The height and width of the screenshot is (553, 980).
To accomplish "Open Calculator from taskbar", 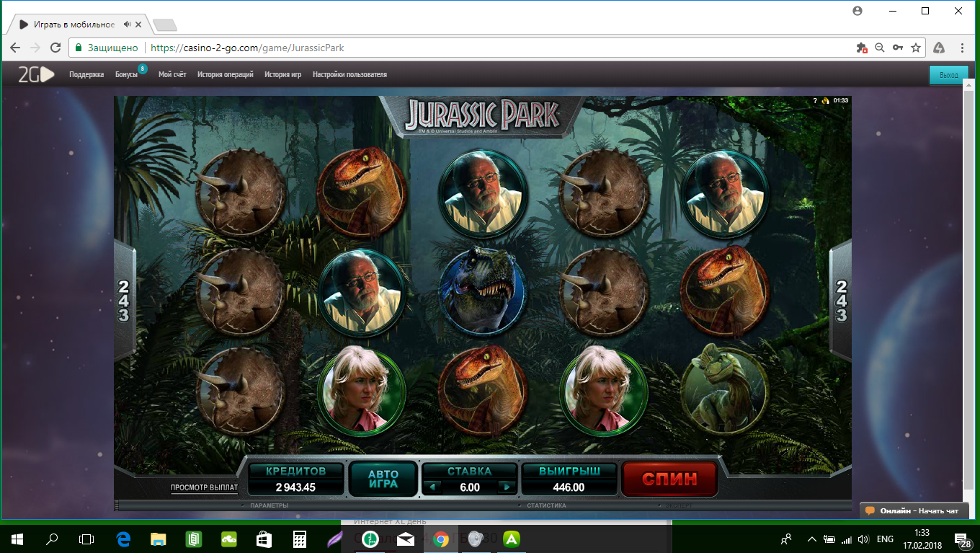I will click(x=300, y=539).
